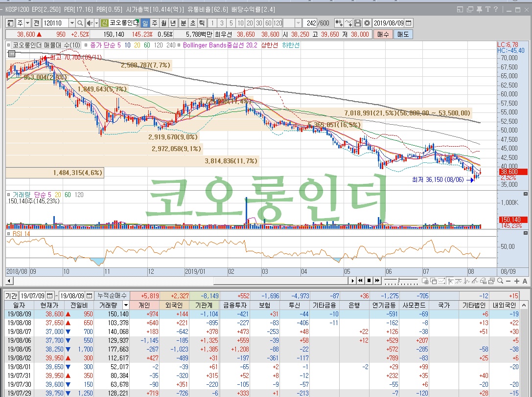Toggle Bollinger Bands indicator marker

pyautogui.click(x=180, y=45)
